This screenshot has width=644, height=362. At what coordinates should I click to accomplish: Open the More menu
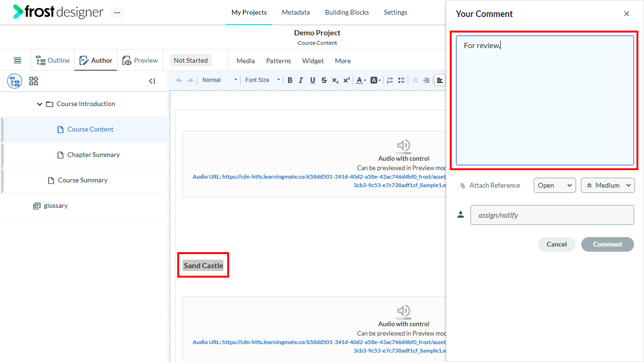pyautogui.click(x=343, y=61)
